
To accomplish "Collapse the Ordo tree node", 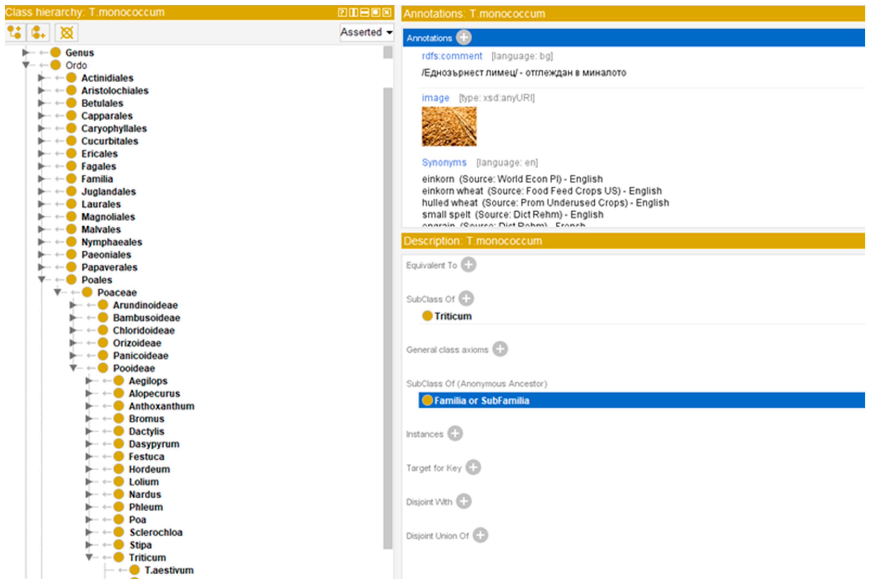I will click(25, 65).
